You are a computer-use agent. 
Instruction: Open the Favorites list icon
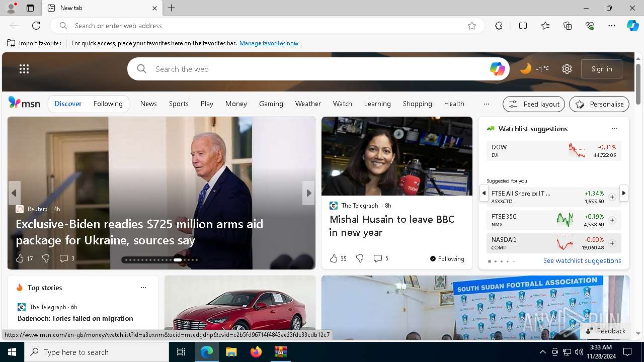pos(545,26)
